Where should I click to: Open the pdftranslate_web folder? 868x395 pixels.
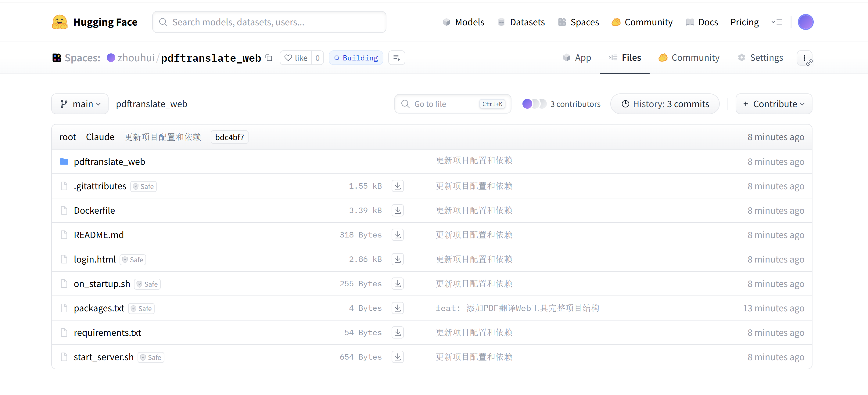109,161
